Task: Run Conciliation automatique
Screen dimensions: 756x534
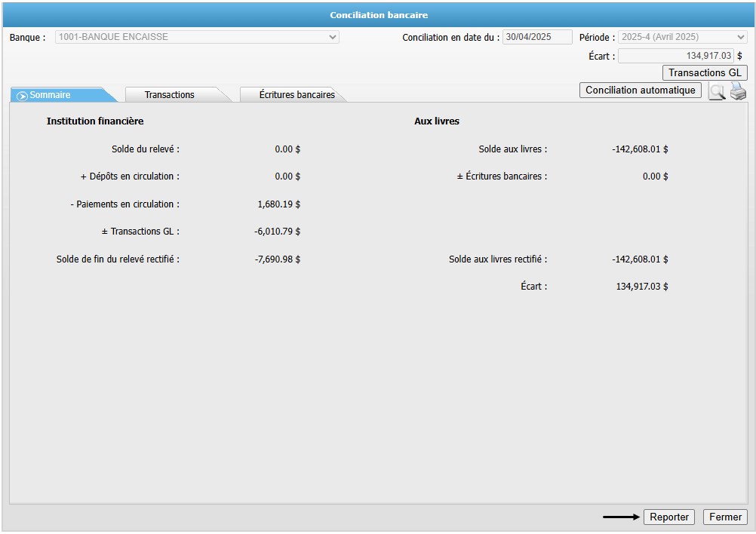Action: [640, 91]
